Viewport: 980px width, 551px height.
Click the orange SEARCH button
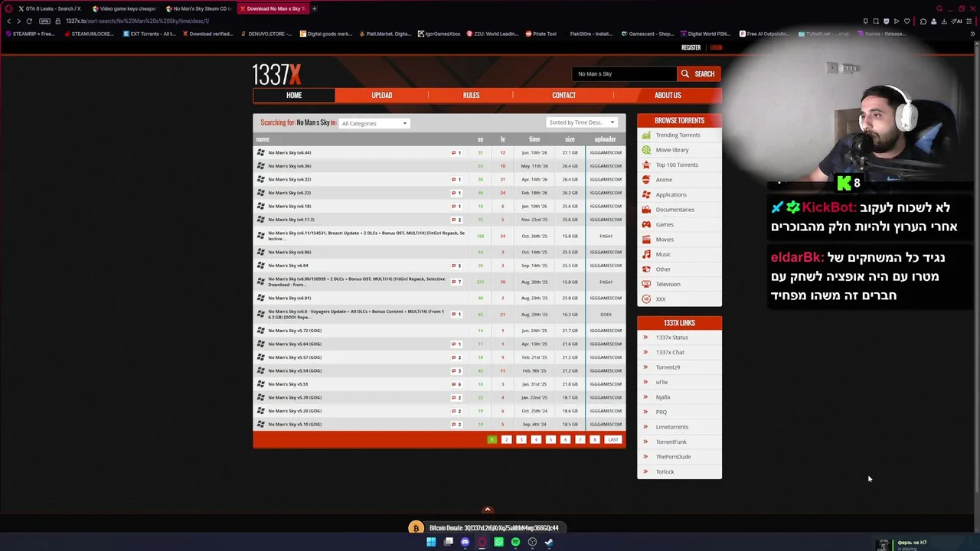coord(698,74)
